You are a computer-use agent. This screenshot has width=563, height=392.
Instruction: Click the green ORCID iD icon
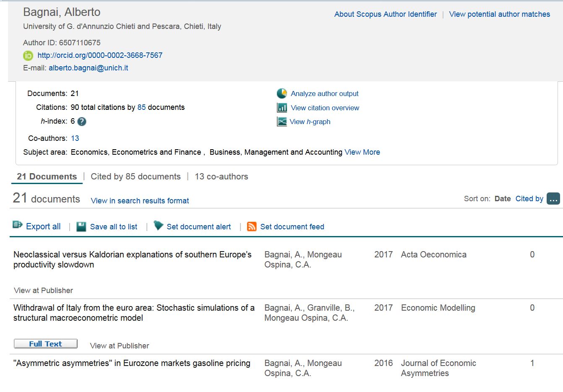click(28, 55)
